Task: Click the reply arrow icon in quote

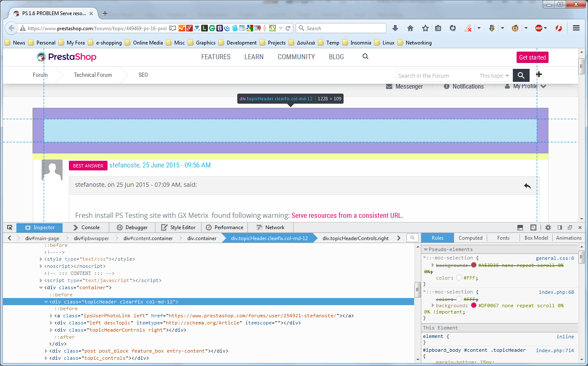Action: [x=528, y=186]
